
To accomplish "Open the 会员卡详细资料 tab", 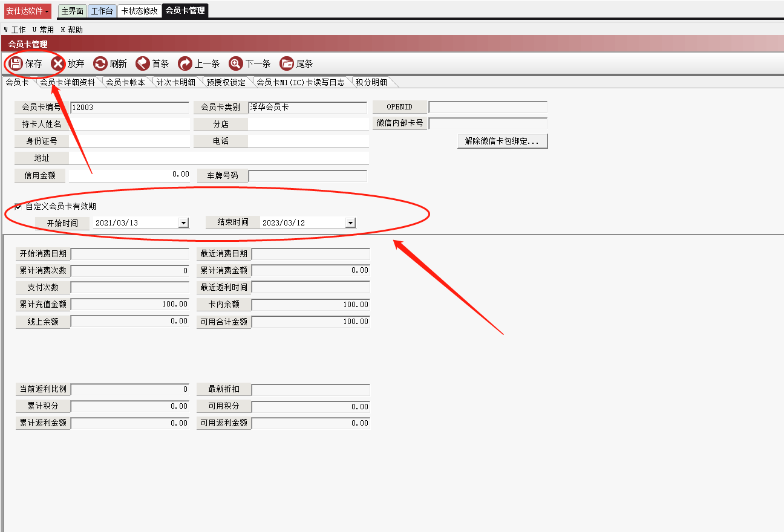I will (x=67, y=82).
